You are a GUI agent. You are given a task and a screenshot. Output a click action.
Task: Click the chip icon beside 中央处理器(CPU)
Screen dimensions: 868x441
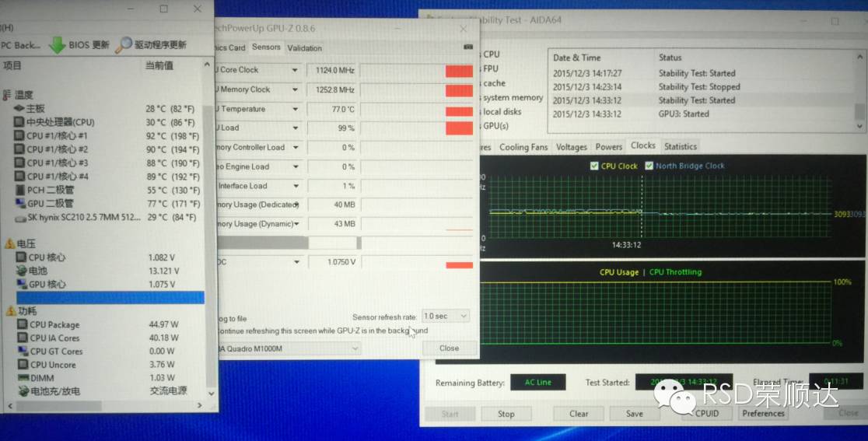(19, 122)
